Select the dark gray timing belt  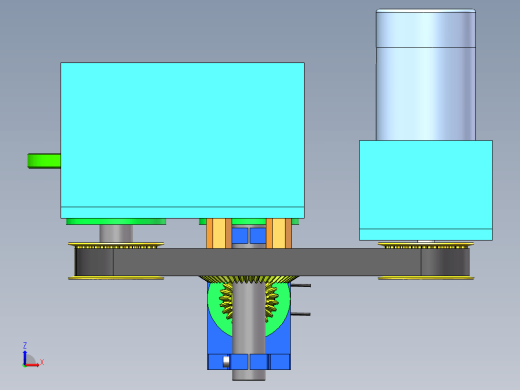pos(272,262)
